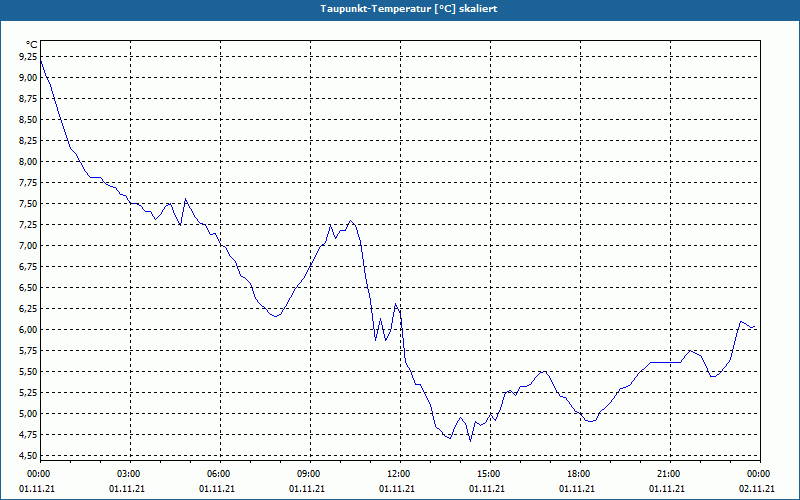Image resolution: width=800 pixels, height=500 pixels.
Task: Click the 8,75 y-axis value
Action: click(28, 98)
